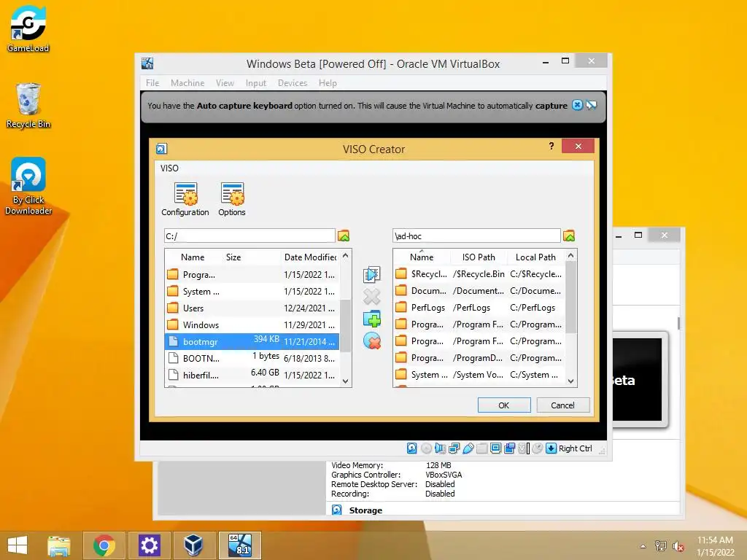Click the optical disk status bar icon

click(x=426, y=448)
